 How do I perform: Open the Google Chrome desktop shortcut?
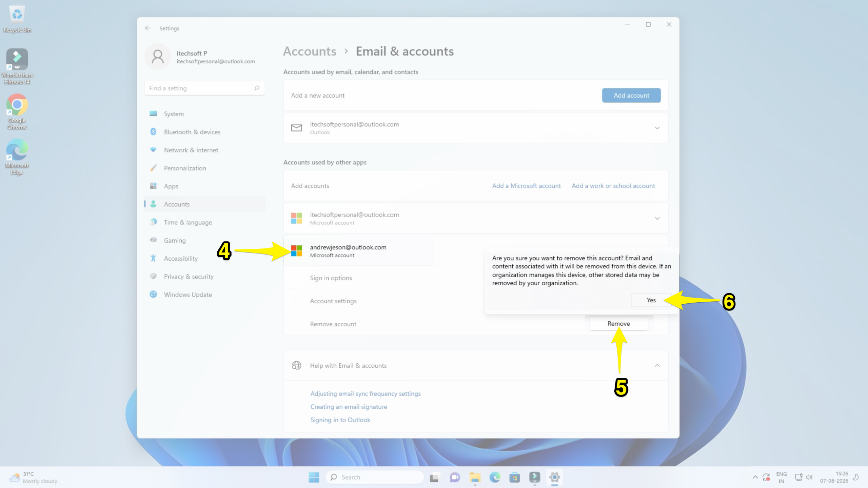point(17,112)
